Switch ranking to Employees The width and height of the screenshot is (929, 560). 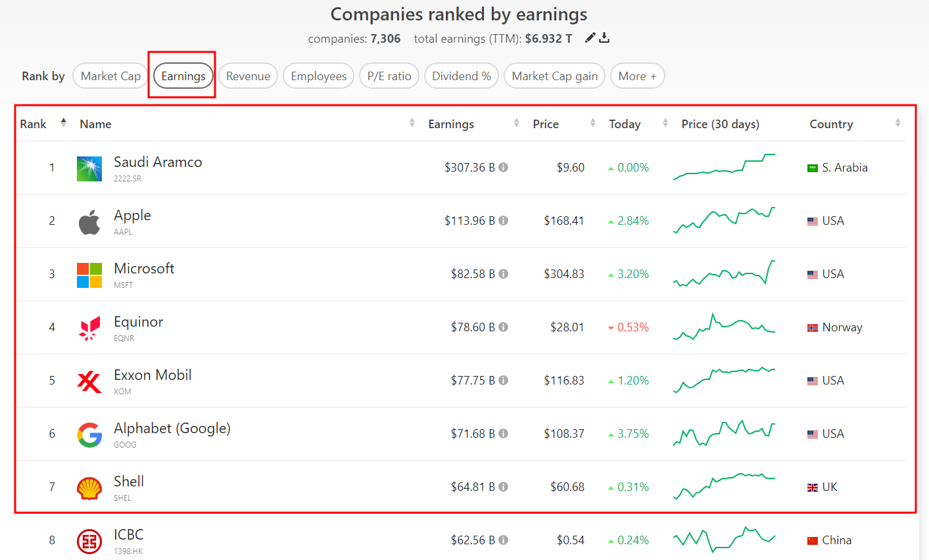(319, 76)
